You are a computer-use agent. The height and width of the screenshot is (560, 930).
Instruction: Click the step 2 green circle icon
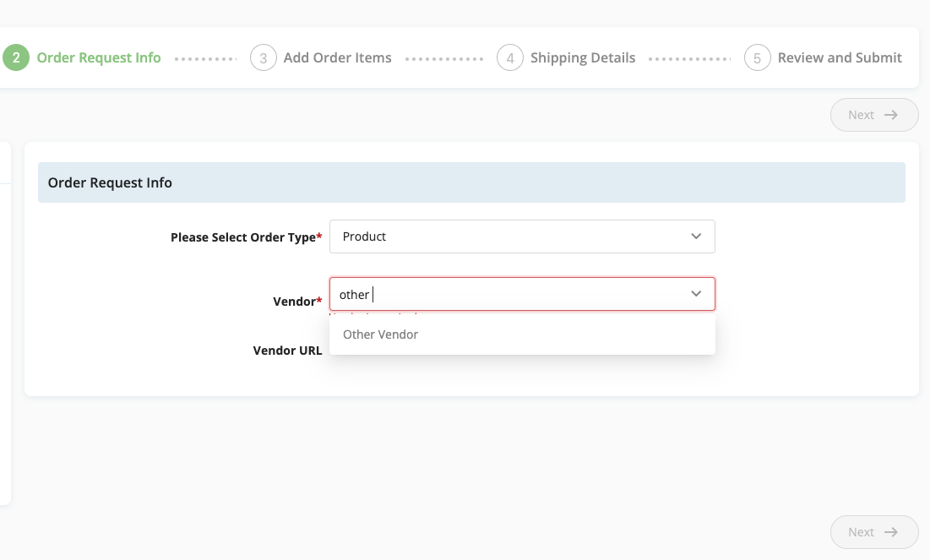pyautogui.click(x=16, y=57)
